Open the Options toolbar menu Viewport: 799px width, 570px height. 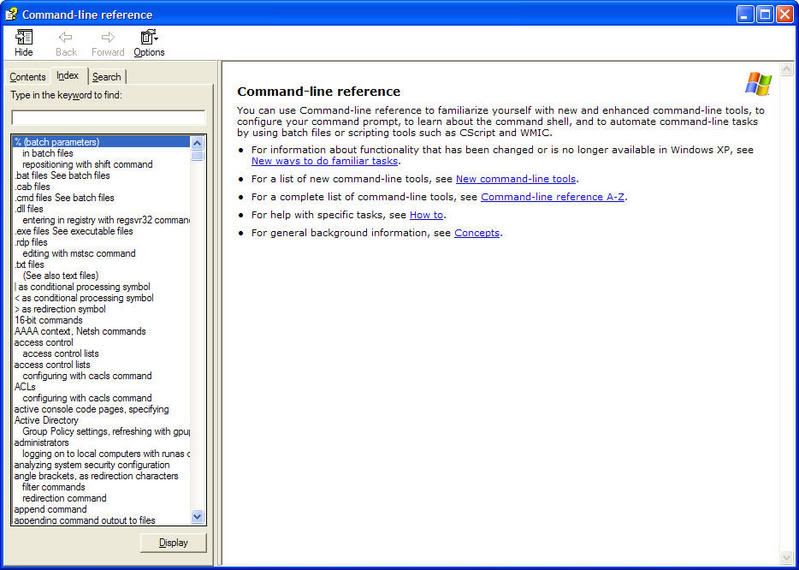[149, 38]
